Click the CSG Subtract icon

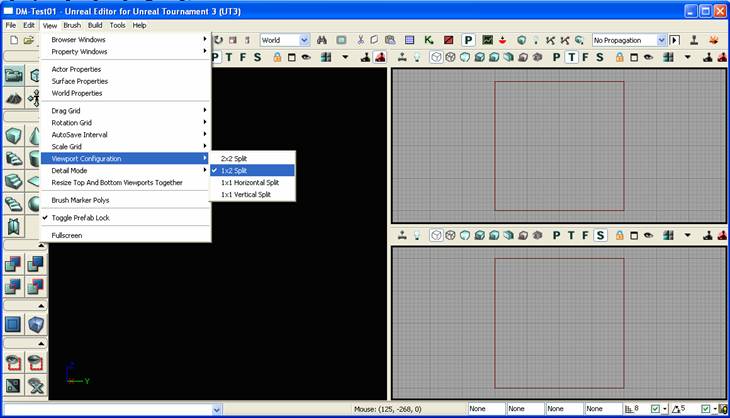(x=36, y=264)
